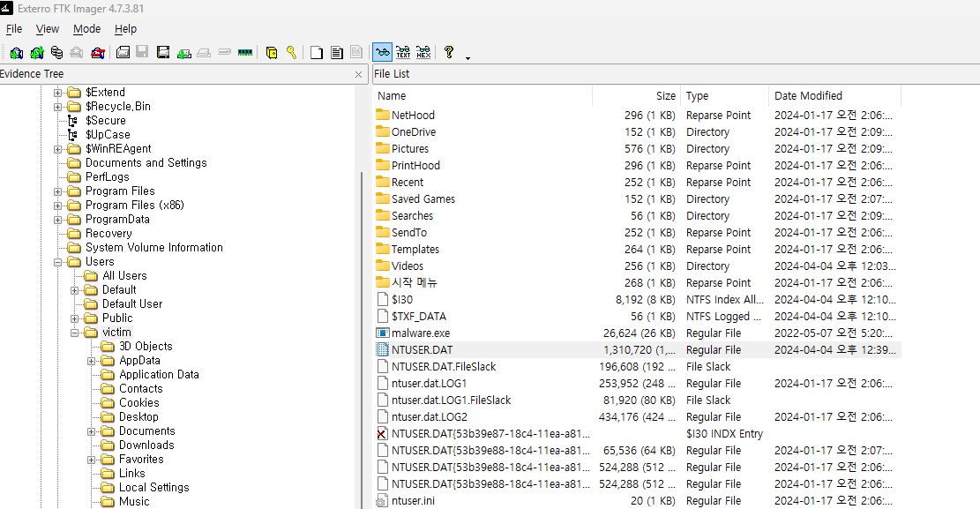Sort file list by Size column
Screen dimensions: 980x509
tap(636, 95)
